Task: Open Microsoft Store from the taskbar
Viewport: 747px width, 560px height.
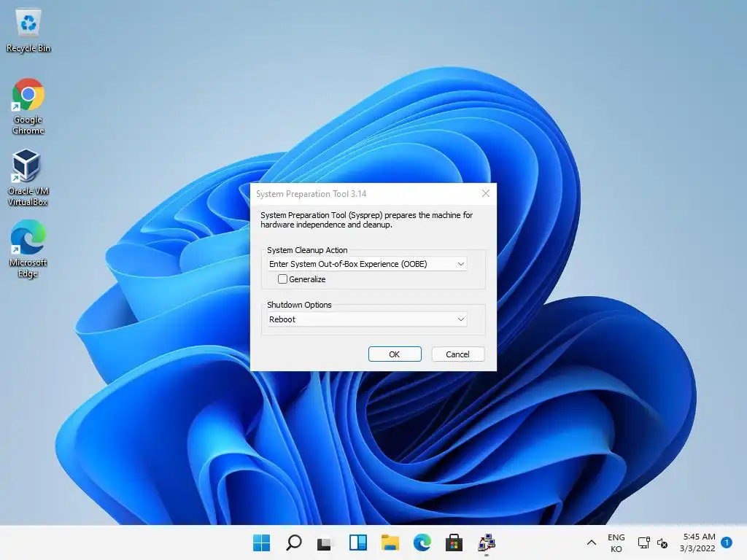Action: pyautogui.click(x=454, y=542)
